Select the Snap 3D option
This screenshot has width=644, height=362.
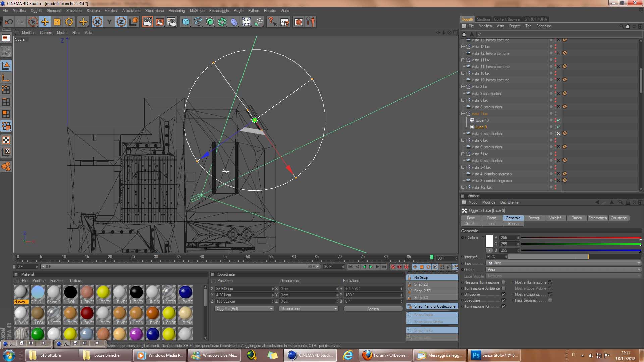(x=421, y=298)
